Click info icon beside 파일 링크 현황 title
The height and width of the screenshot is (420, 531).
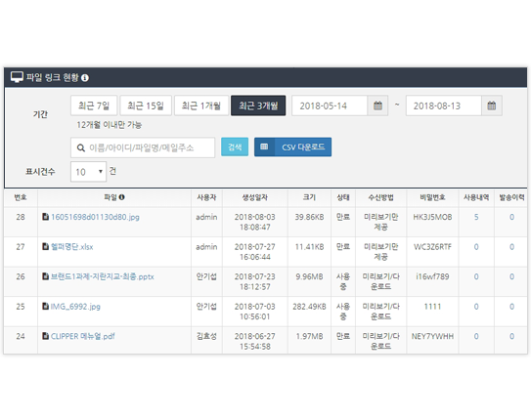click(85, 78)
